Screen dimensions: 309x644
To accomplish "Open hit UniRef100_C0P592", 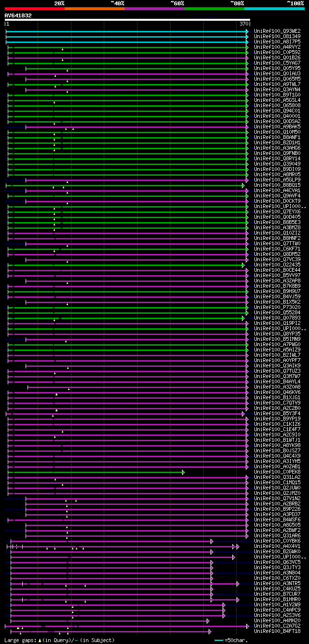I will click(x=277, y=53).
